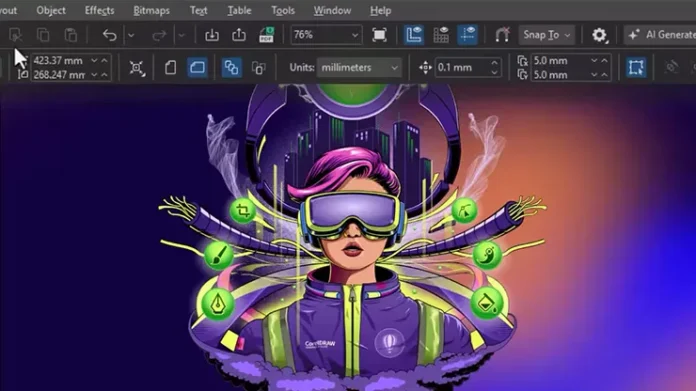Open the Units millimeters dropdown
Viewport: 696px width, 391px height.
359,67
